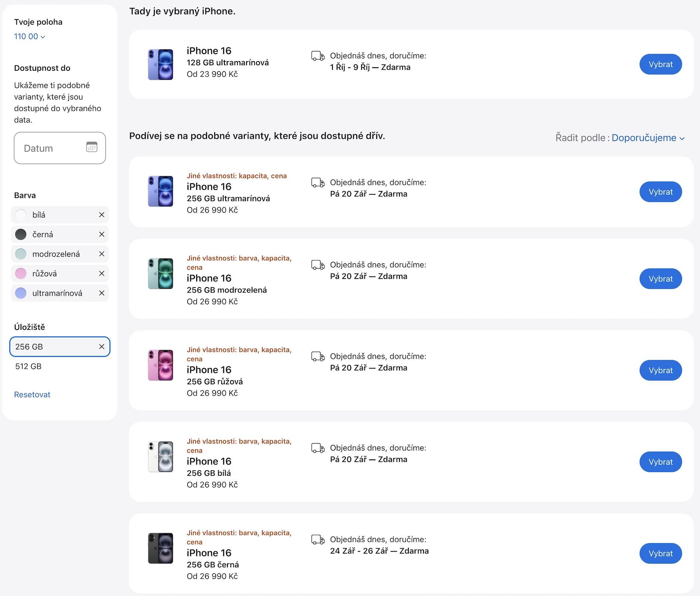Clear the modrozelená filter with X
The image size is (700, 596).
pyautogui.click(x=101, y=254)
